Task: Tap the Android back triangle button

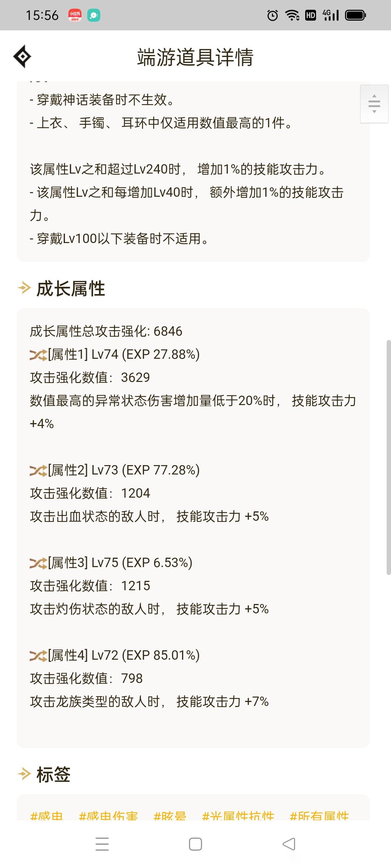Action: (289, 844)
